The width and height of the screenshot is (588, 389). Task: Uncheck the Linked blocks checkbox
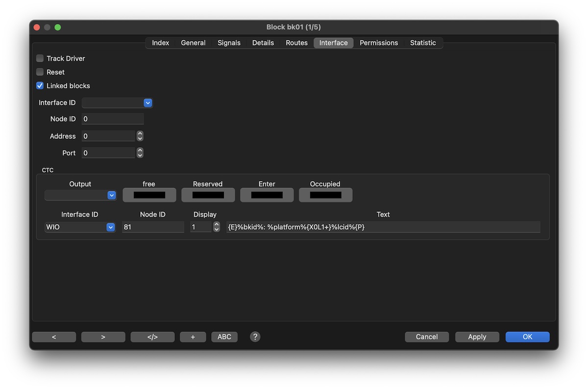(x=40, y=86)
